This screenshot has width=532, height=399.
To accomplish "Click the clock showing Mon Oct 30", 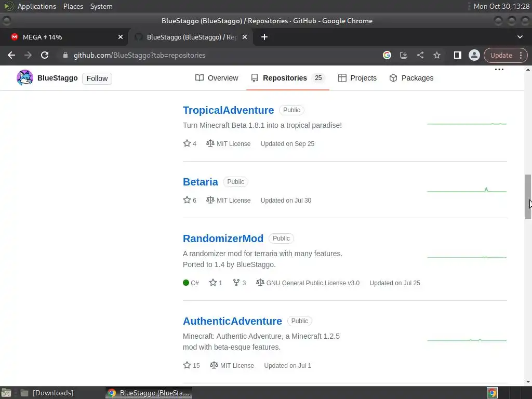I will [501, 6].
